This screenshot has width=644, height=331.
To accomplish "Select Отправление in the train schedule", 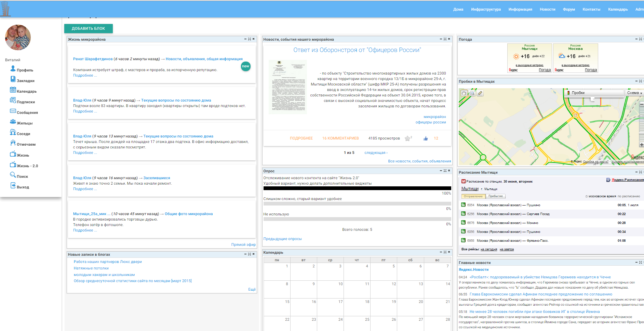I will 473,196.
